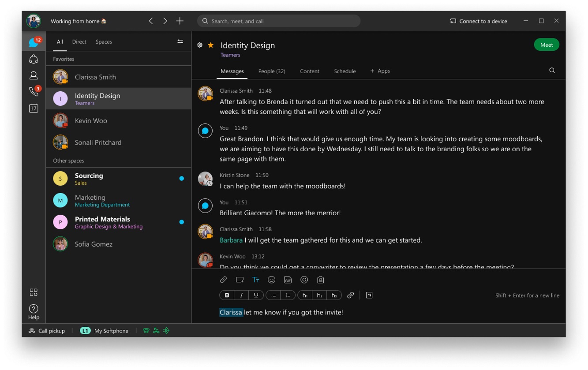The width and height of the screenshot is (588, 370).
Task: Click the plus icon to create new
Action: (x=180, y=21)
